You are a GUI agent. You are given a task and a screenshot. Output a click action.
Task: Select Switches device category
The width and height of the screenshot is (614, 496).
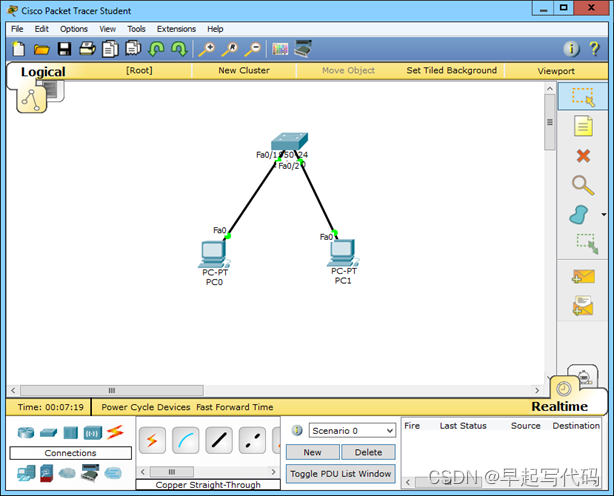coord(48,433)
